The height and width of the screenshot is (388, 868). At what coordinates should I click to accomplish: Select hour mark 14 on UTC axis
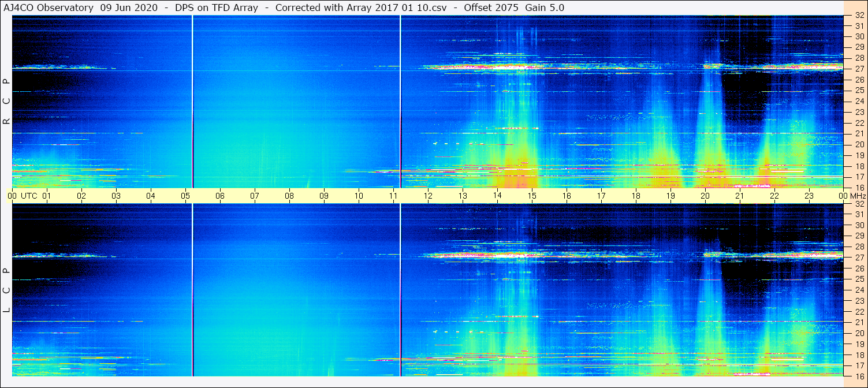pyautogui.click(x=497, y=196)
